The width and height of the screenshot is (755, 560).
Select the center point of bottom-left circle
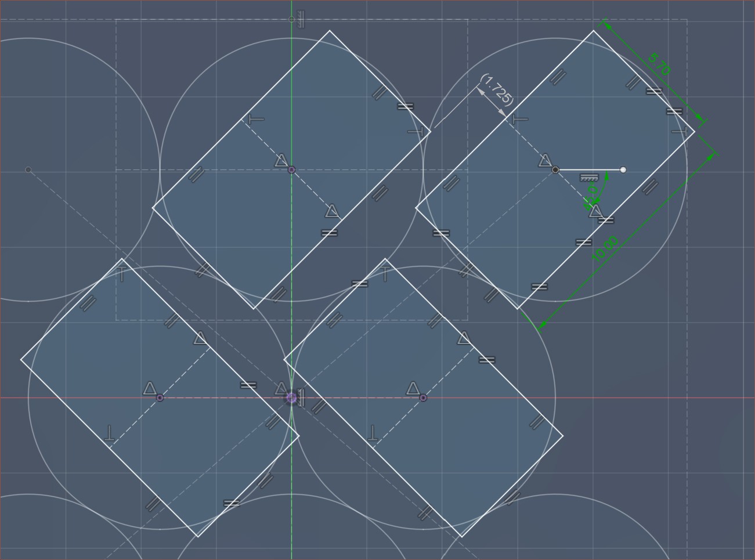click(160, 398)
